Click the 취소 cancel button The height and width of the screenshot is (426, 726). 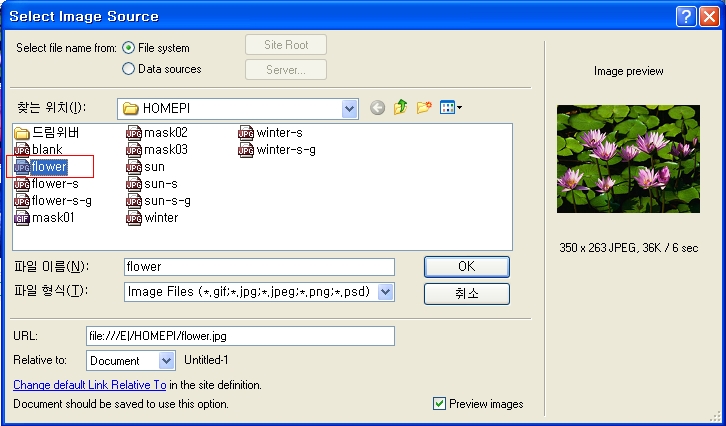pyautogui.click(x=467, y=294)
